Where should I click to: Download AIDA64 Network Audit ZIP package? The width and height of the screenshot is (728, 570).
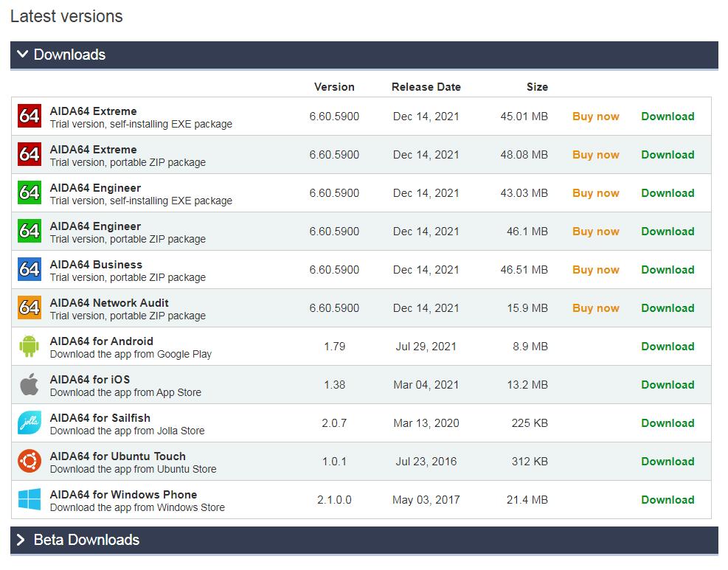pos(668,307)
